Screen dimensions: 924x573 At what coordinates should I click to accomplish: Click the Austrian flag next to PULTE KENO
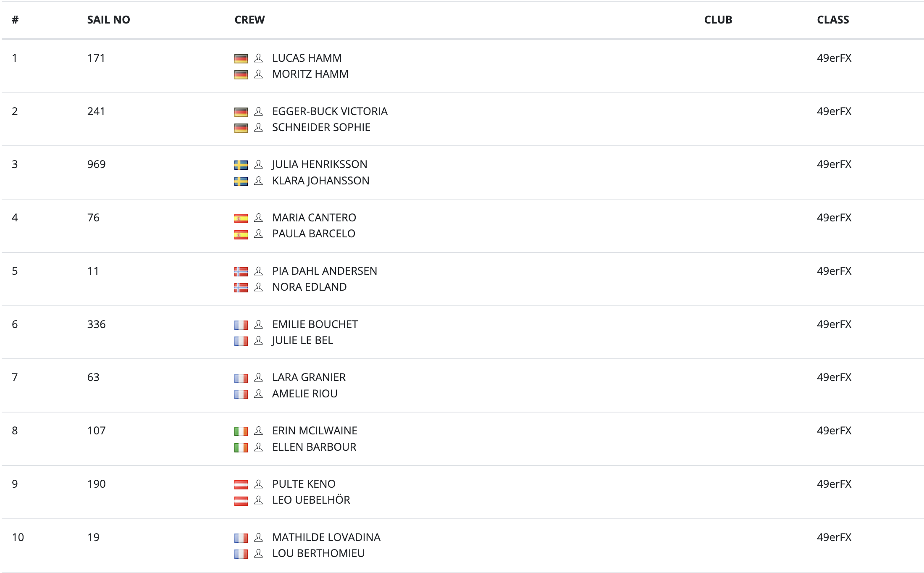coord(241,485)
